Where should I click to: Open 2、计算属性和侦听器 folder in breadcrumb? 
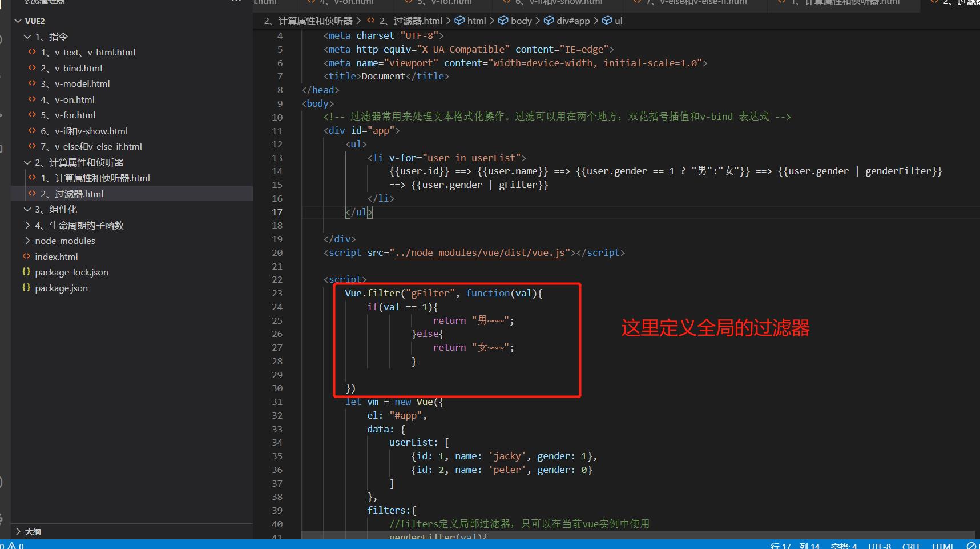click(308, 21)
